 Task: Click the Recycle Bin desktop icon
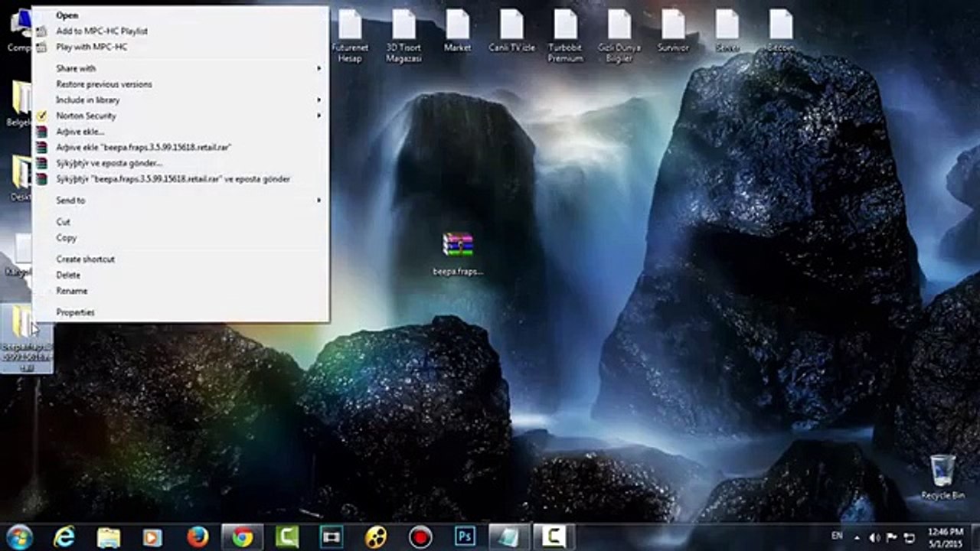click(942, 477)
